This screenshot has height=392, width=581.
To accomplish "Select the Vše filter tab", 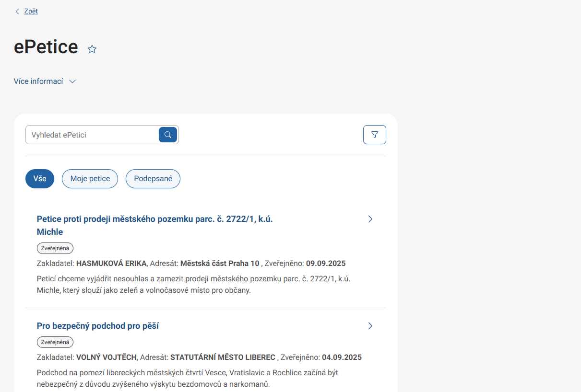I will coord(40,179).
